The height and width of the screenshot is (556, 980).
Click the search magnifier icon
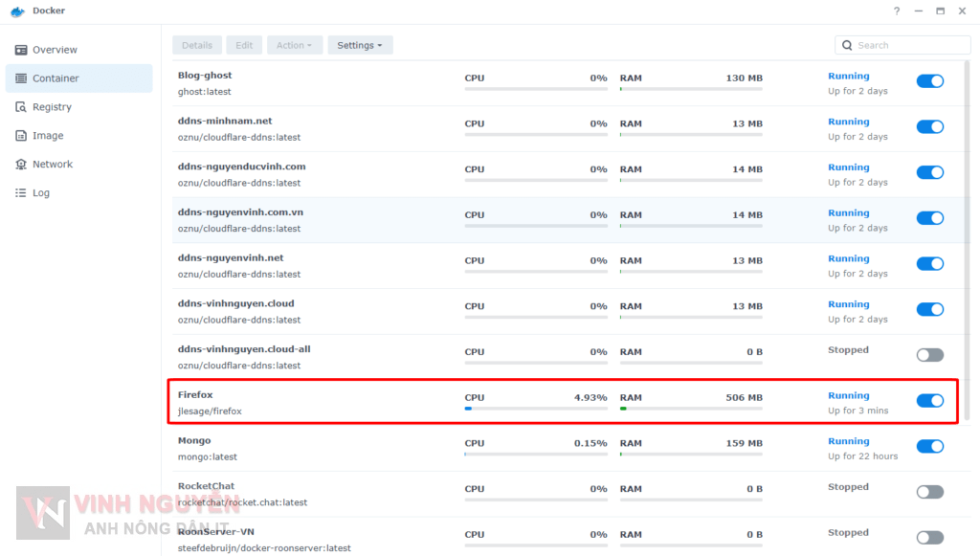coord(847,44)
